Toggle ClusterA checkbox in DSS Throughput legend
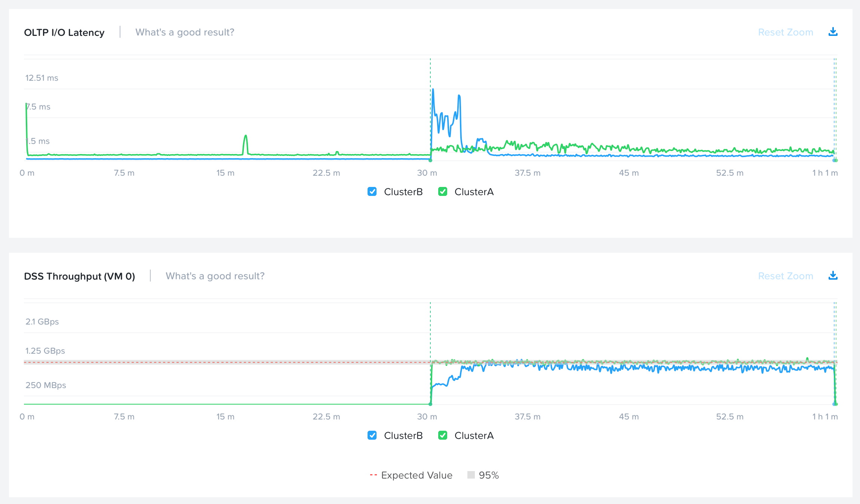This screenshot has width=860, height=504. click(443, 436)
